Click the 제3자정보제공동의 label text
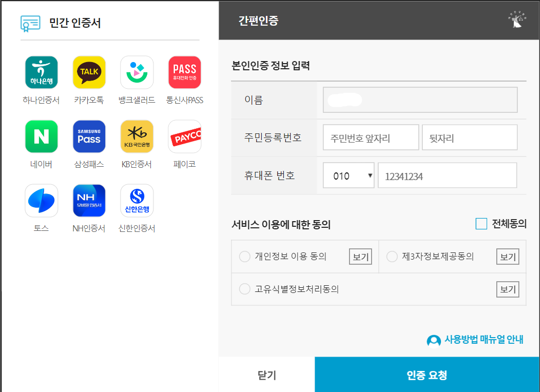The width and height of the screenshot is (540, 392). tap(438, 257)
